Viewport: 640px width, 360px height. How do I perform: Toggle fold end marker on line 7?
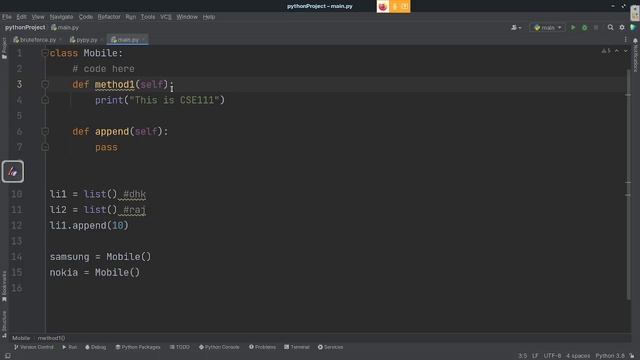pyautogui.click(x=45, y=147)
